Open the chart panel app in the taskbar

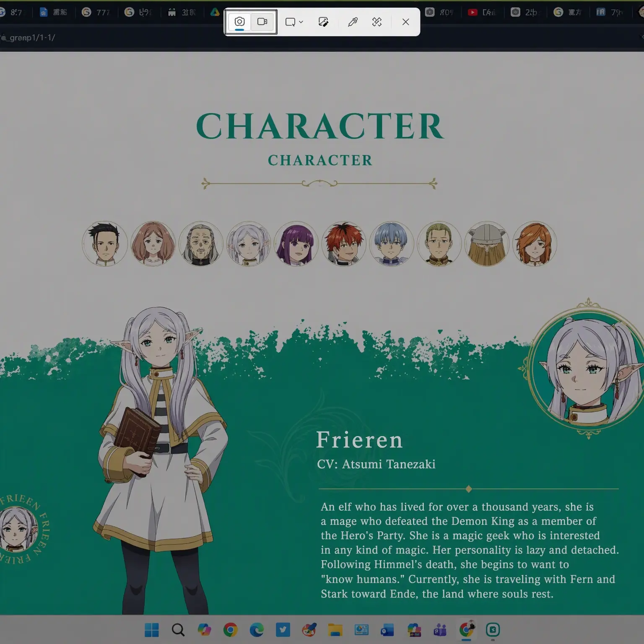click(361, 630)
